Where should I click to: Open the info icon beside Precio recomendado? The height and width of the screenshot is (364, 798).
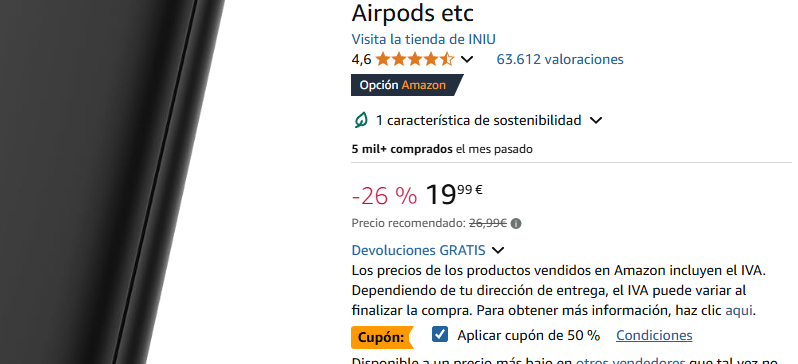coord(516,223)
